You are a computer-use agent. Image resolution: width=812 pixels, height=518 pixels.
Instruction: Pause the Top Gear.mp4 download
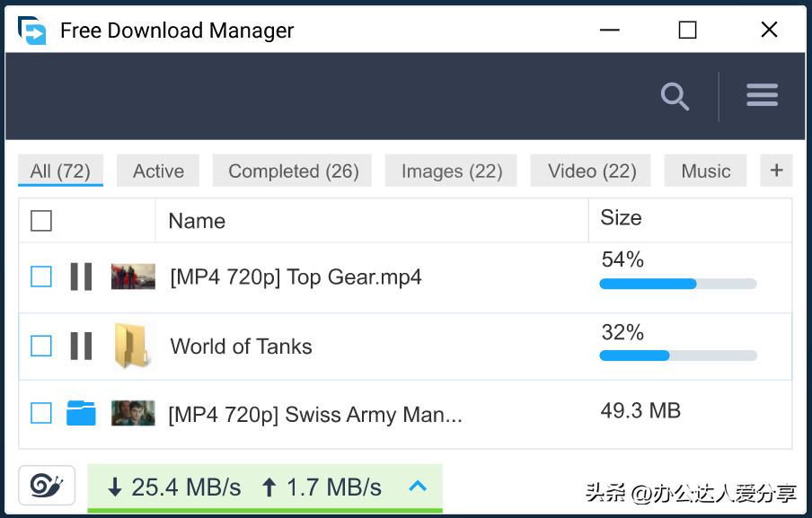pos(81,277)
